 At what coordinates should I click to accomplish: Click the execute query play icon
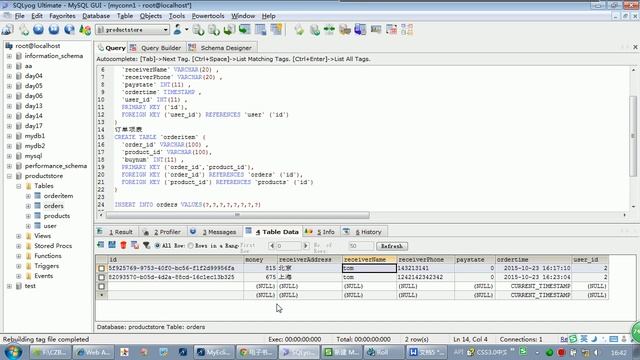[38, 30]
